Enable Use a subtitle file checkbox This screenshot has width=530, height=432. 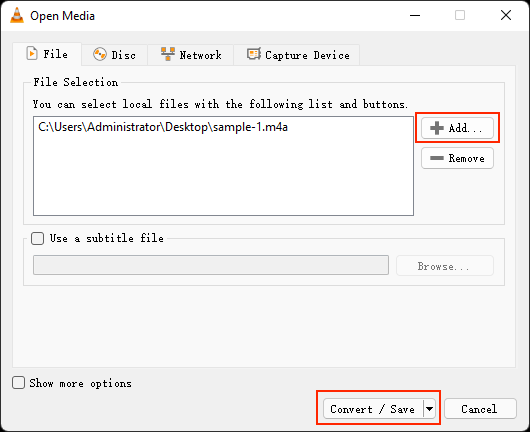tap(38, 238)
